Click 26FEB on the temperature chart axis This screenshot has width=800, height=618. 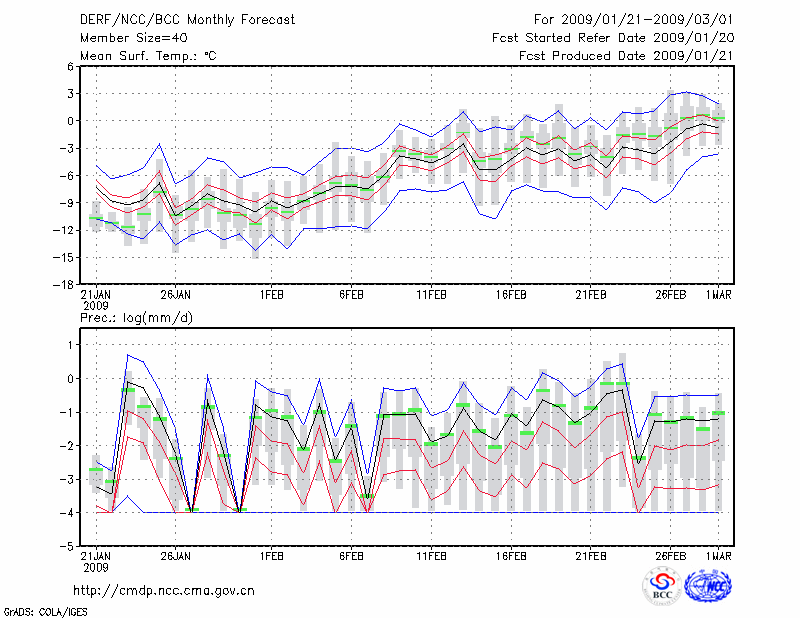671,295
